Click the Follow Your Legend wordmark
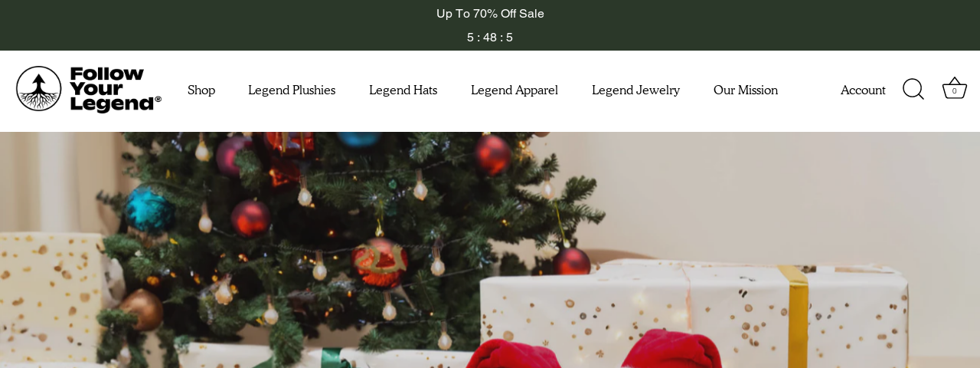 pos(116,90)
